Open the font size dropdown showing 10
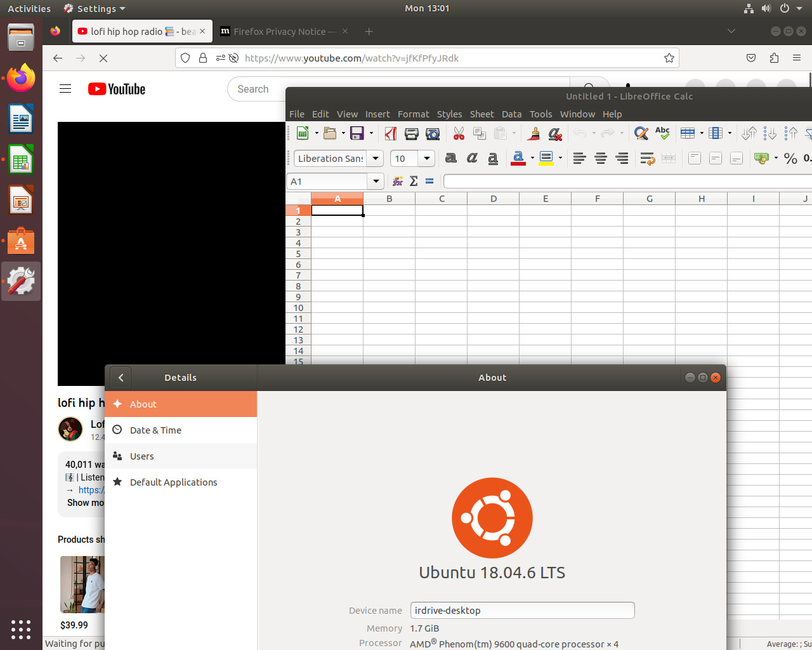The image size is (812, 650). point(427,159)
